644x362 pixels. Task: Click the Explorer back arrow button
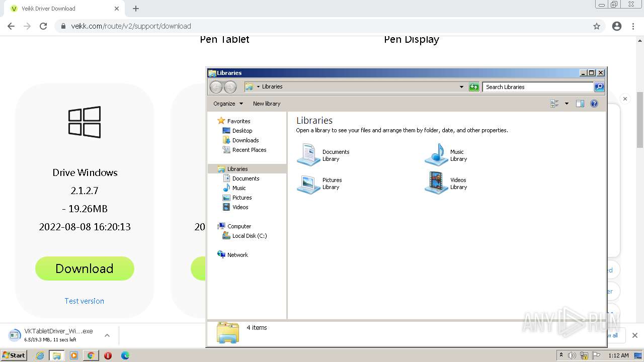tap(216, 87)
